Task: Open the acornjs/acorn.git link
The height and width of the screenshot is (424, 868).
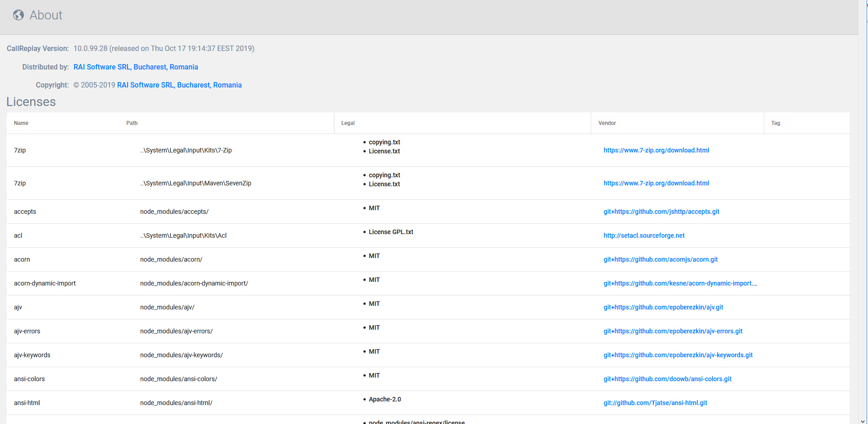Action: pyautogui.click(x=661, y=259)
